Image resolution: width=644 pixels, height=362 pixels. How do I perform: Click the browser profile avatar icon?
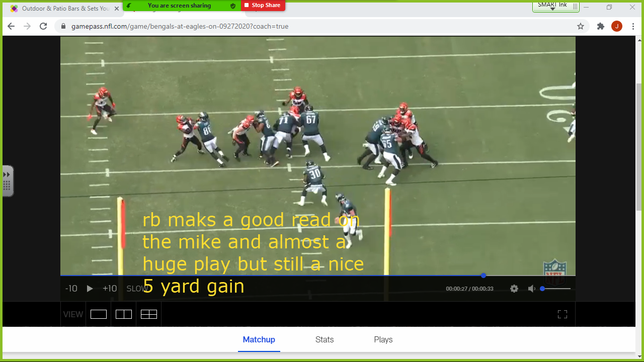click(617, 26)
